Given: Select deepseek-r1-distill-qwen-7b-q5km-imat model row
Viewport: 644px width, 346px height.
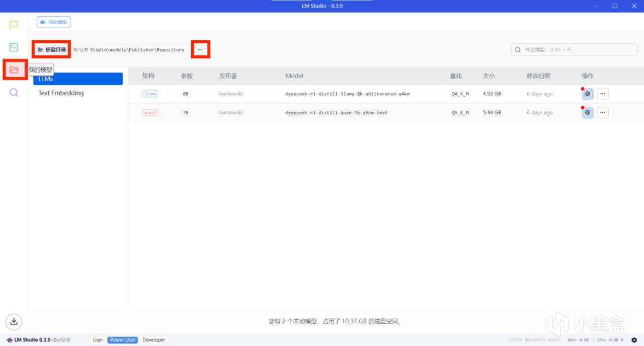Looking at the screenshot, I should coord(386,113).
